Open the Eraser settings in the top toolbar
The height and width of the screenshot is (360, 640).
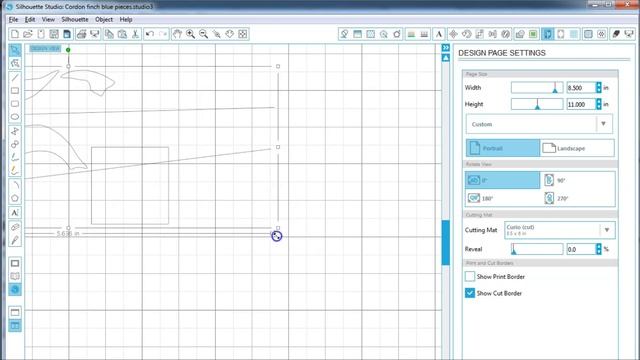pyautogui.click(x=616, y=34)
